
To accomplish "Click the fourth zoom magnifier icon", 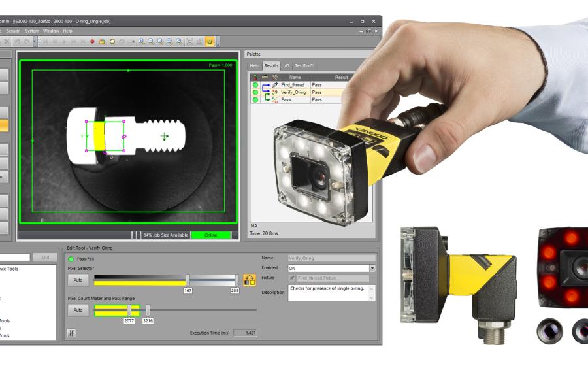I will pyautogui.click(x=169, y=42).
